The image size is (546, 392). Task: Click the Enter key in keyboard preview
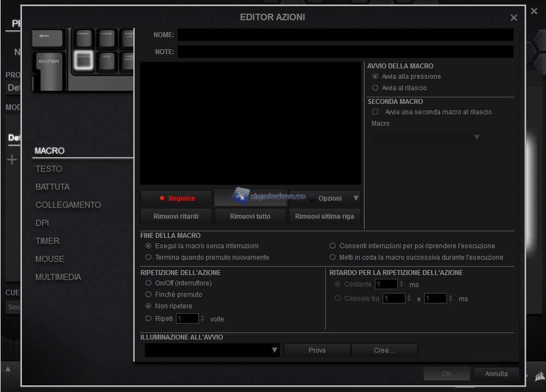[49, 68]
